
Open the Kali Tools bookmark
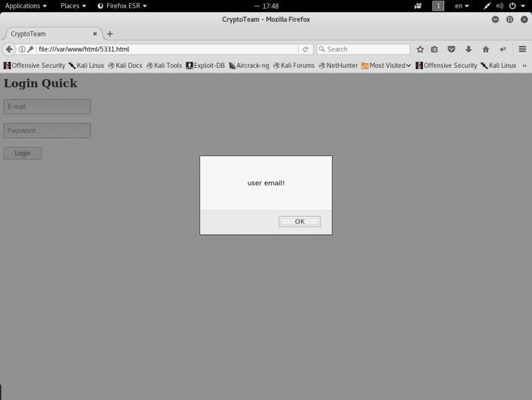[164, 65]
